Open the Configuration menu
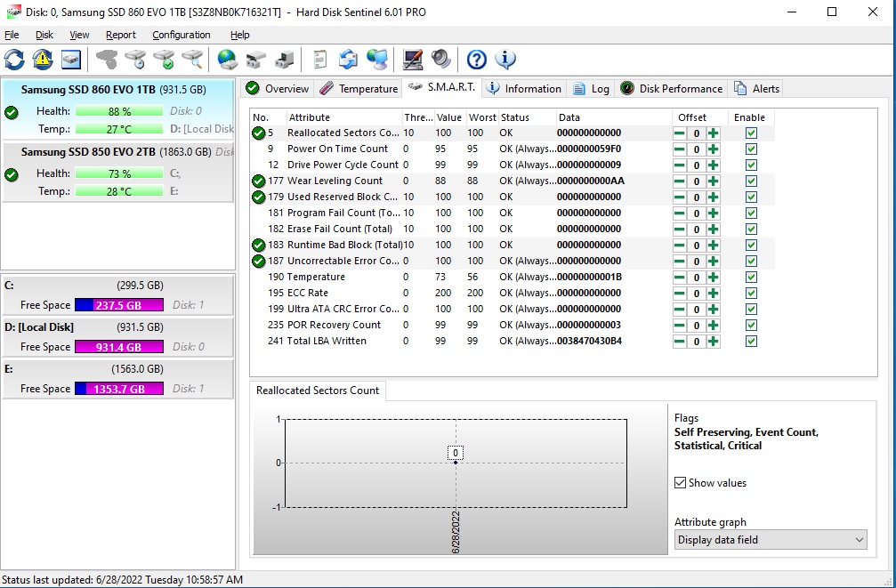This screenshot has height=588, width=896. [181, 35]
